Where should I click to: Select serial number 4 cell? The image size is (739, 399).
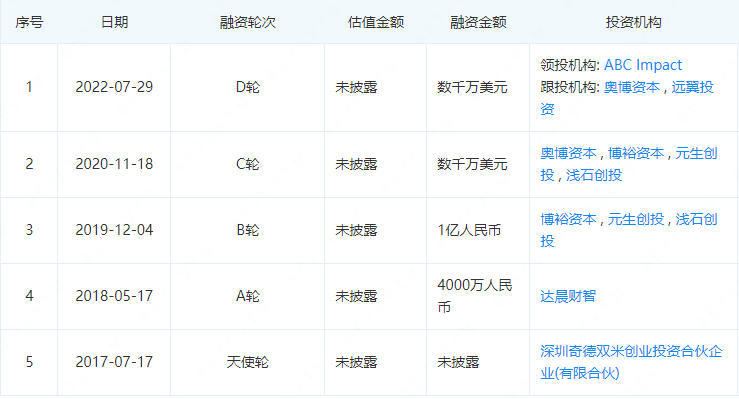pos(29,296)
